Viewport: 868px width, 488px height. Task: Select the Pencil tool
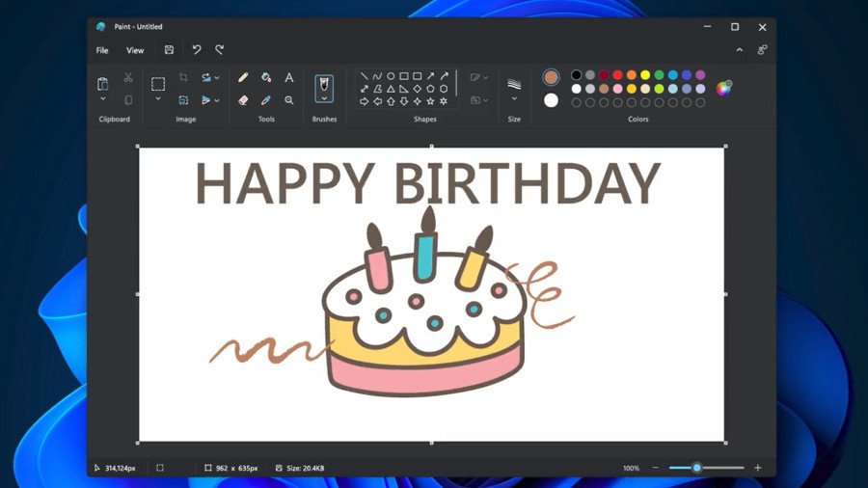(x=243, y=77)
